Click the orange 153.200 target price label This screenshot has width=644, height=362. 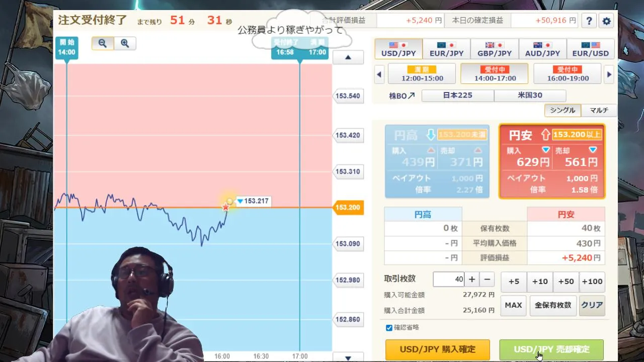click(349, 208)
